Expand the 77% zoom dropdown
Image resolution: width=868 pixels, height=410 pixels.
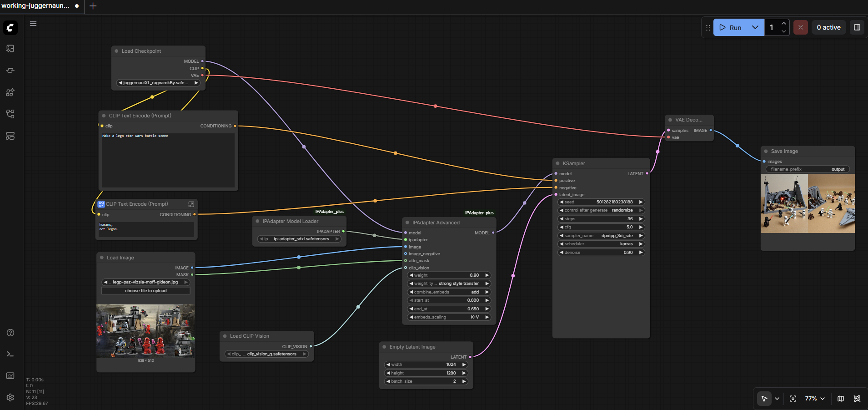pyautogui.click(x=815, y=399)
